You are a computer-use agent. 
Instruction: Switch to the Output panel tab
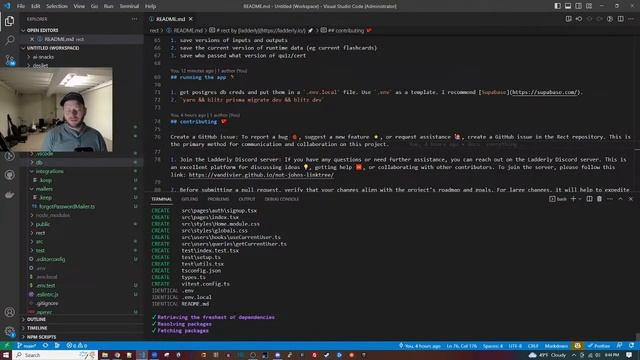click(x=247, y=199)
